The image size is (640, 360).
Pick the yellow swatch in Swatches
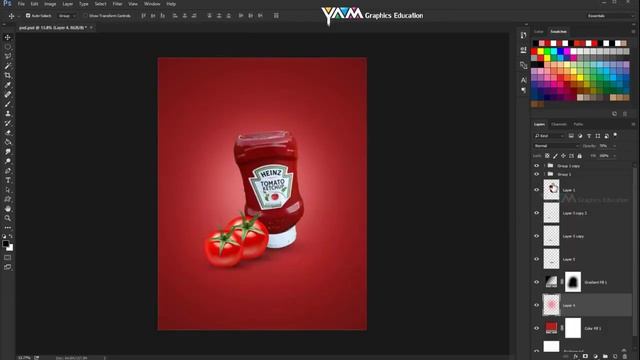[x=540, y=51]
